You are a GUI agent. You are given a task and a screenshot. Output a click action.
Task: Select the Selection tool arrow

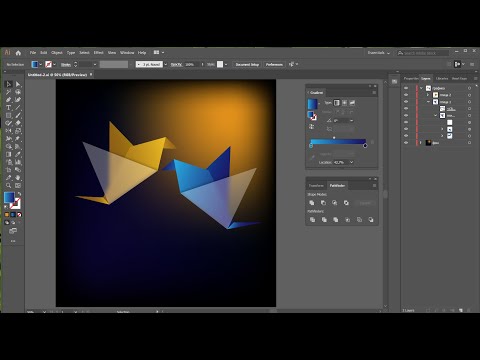click(9, 84)
